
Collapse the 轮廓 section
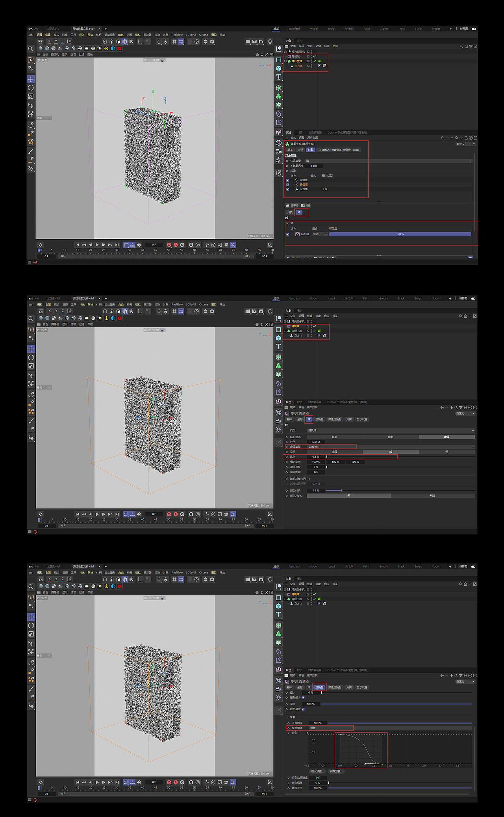coord(288,717)
